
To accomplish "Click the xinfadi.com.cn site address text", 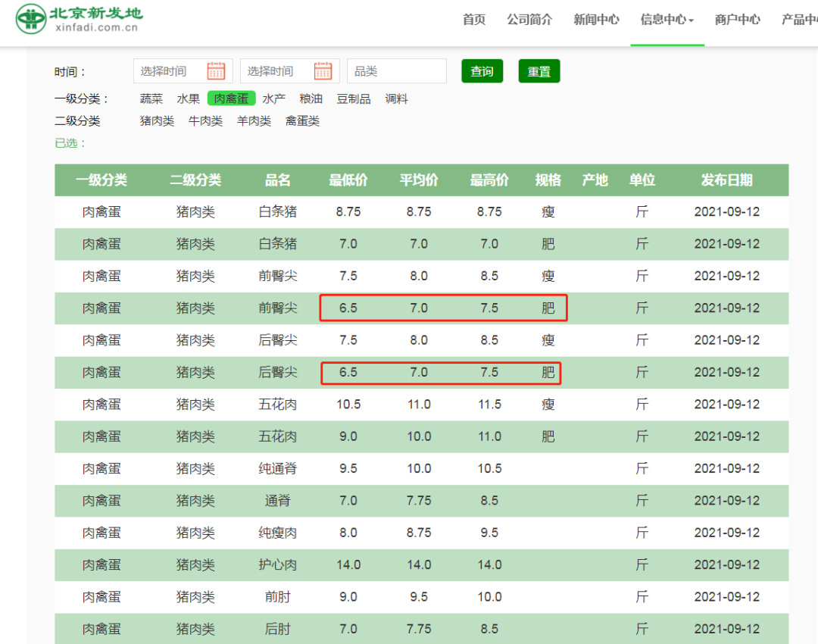I will 96,28.
